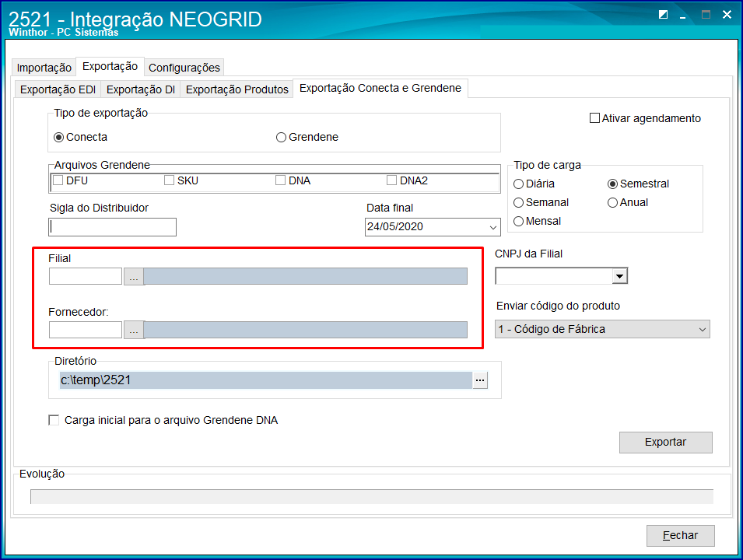The height and width of the screenshot is (560, 743).
Task: Close the Integração NEOGRID window
Action: coord(727,15)
